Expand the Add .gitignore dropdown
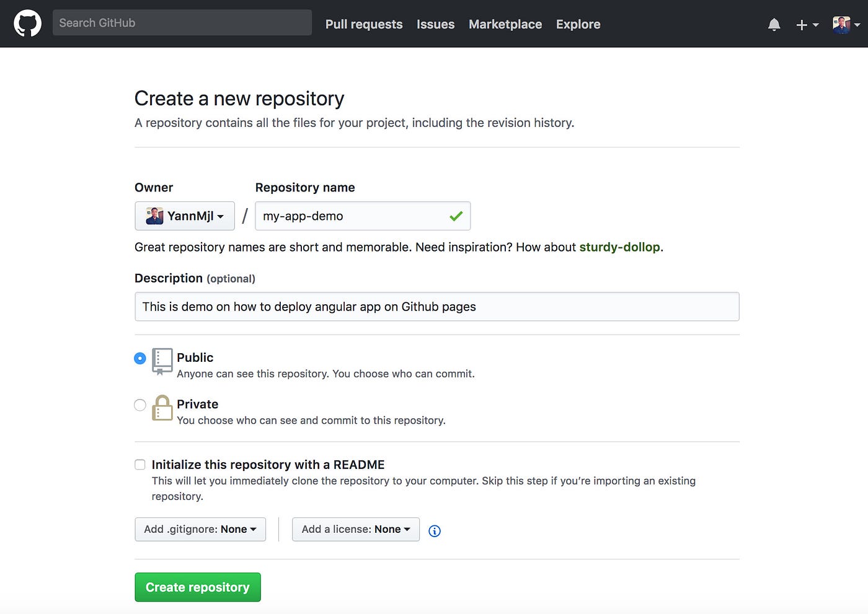The width and height of the screenshot is (868, 614). tap(200, 529)
